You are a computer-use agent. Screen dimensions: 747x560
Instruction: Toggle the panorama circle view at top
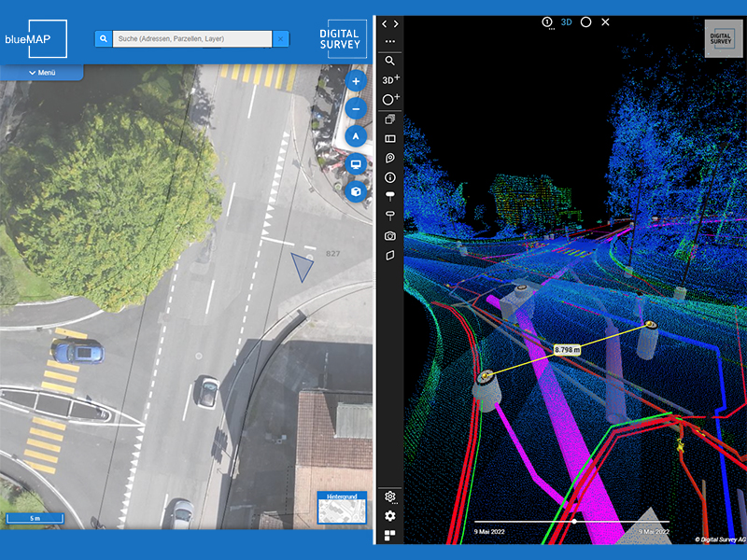click(585, 21)
